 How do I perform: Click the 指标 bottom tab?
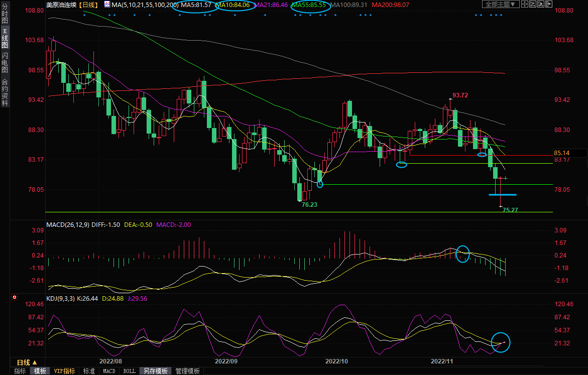pos(20,371)
